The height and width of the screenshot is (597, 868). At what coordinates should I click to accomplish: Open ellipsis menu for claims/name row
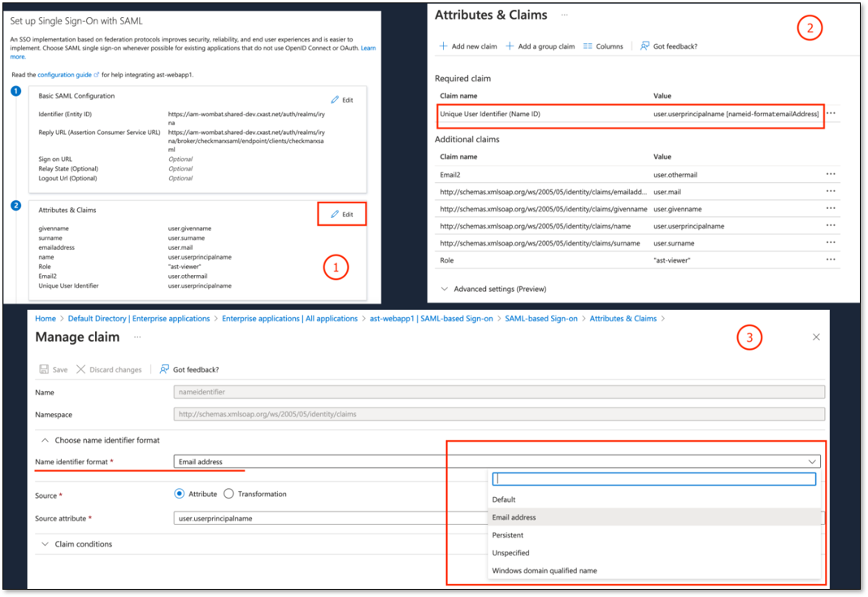pyautogui.click(x=831, y=225)
